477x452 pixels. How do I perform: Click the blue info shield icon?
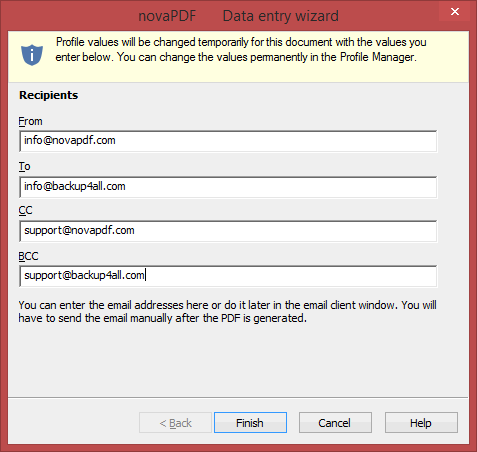(x=32, y=55)
